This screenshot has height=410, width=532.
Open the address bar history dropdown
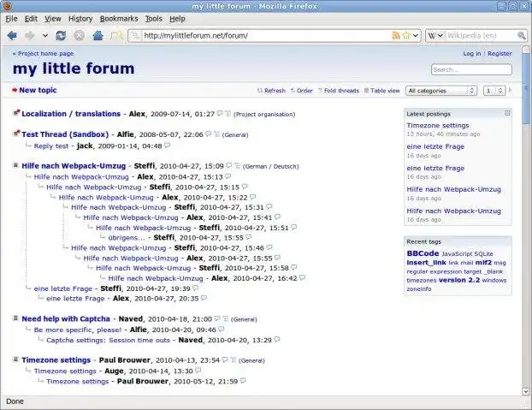click(x=416, y=35)
